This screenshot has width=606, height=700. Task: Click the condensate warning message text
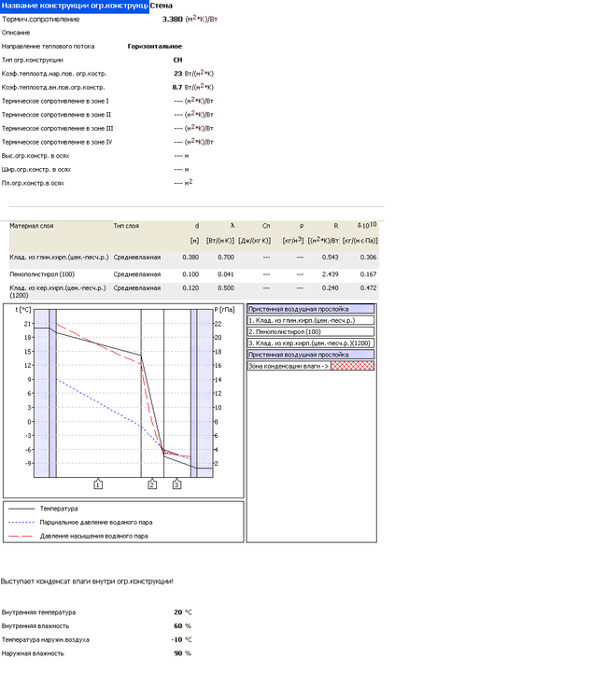click(x=87, y=581)
